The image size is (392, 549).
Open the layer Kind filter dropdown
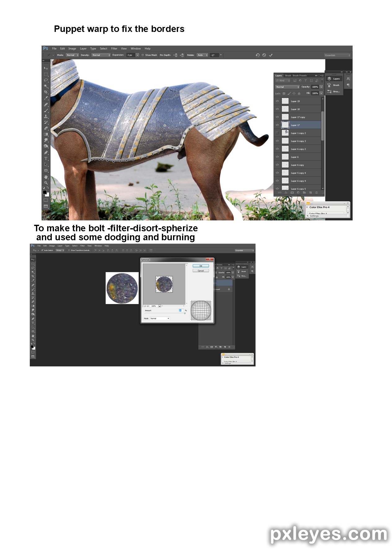(x=283, y=81)
